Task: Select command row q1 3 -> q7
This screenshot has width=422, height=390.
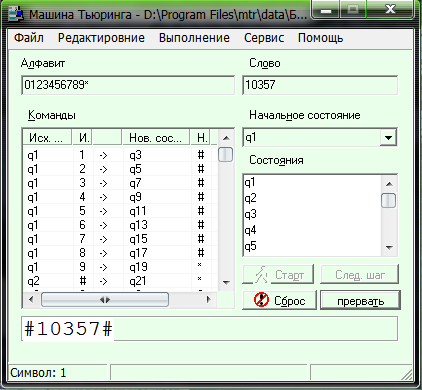Action: pyautogui.click(x=120, y=183)
